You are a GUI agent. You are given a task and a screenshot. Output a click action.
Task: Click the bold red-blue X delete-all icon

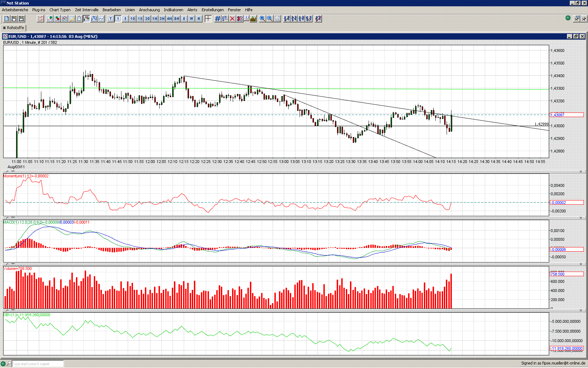pos(240,19)
